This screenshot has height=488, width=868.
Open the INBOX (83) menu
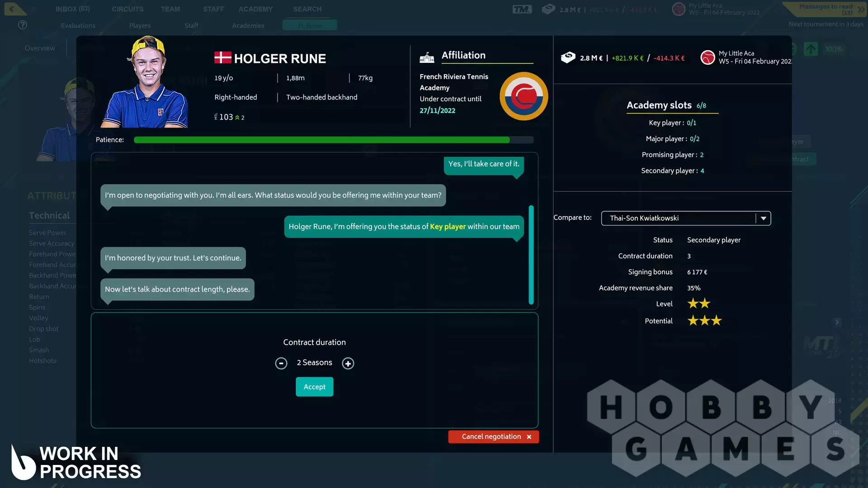pyautogui.click(x=72, y=9)
